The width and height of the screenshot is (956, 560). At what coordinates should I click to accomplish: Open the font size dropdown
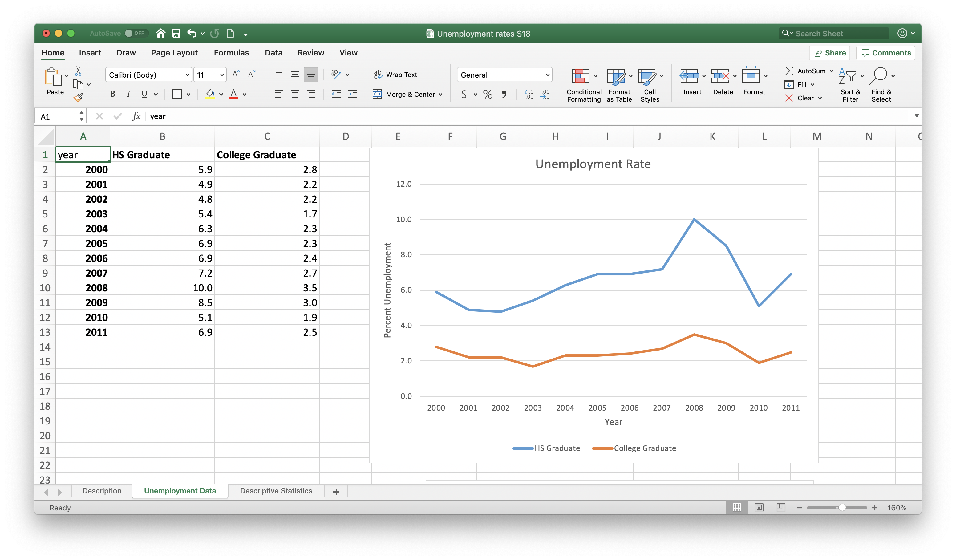221,75
